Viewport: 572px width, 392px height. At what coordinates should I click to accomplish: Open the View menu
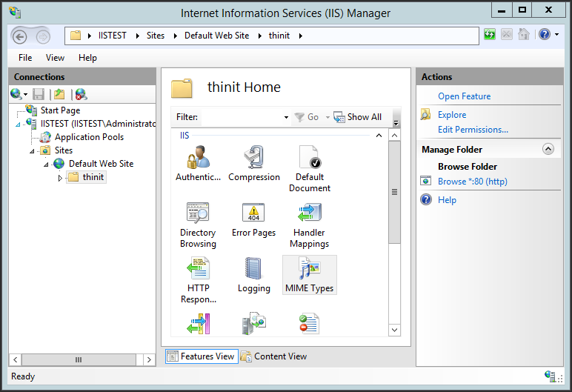[x=55, y=58]
